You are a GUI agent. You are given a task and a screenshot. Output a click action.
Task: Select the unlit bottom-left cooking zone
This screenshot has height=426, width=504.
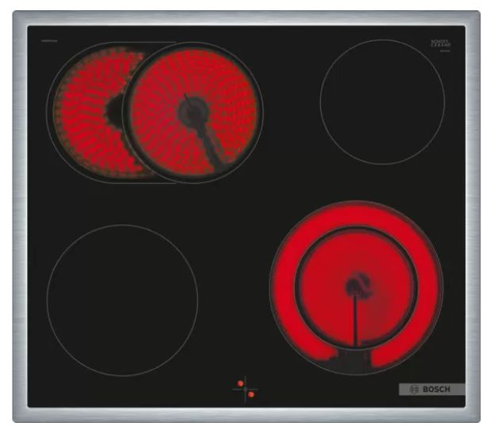(x=122, y=300)
